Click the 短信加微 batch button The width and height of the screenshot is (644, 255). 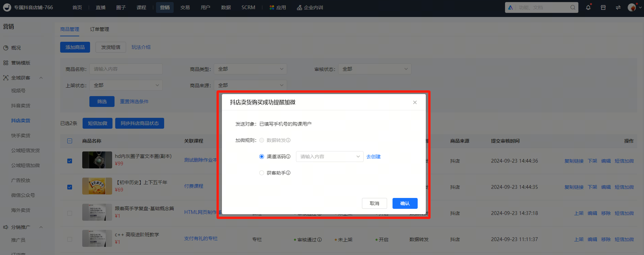click(98, 123)
